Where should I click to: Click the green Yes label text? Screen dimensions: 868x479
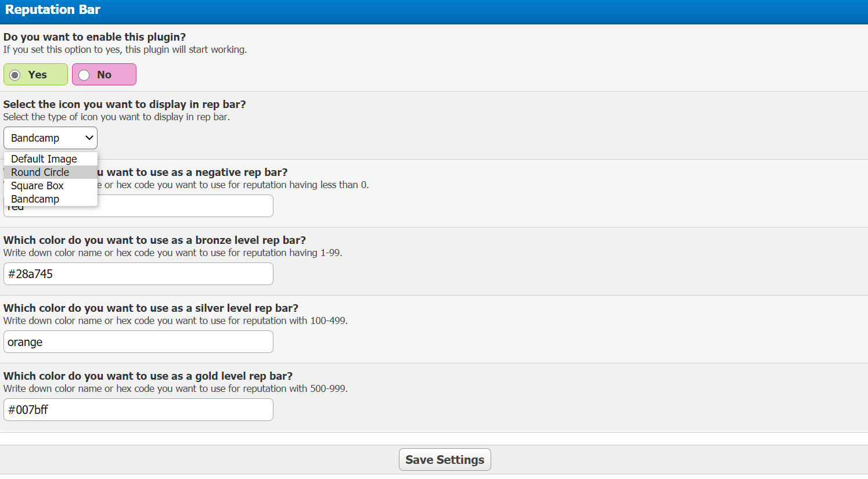[38, 75]
